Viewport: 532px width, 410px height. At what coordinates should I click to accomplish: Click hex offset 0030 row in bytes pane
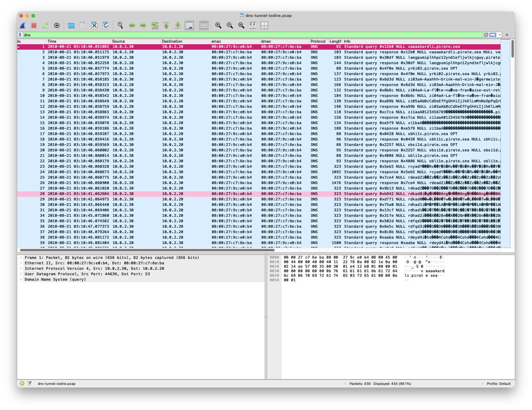[x=274, y=271]
